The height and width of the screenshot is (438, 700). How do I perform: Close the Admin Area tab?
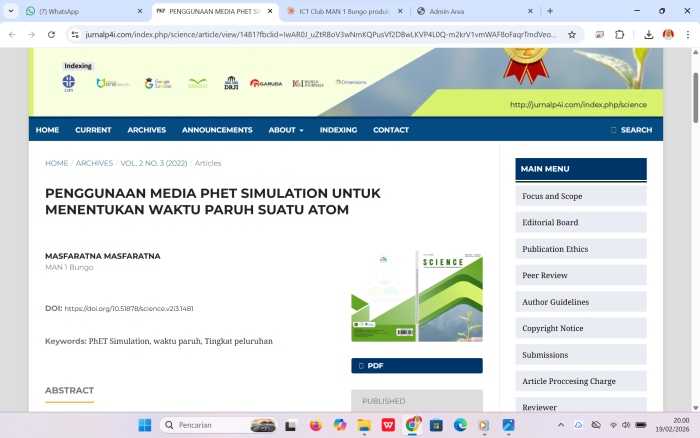click(530, 11)
